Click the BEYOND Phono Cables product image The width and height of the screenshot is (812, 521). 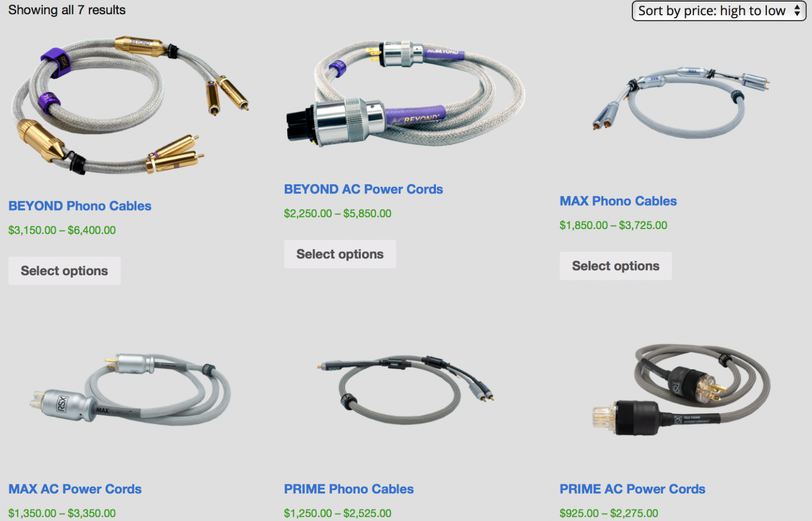[130, 106]
